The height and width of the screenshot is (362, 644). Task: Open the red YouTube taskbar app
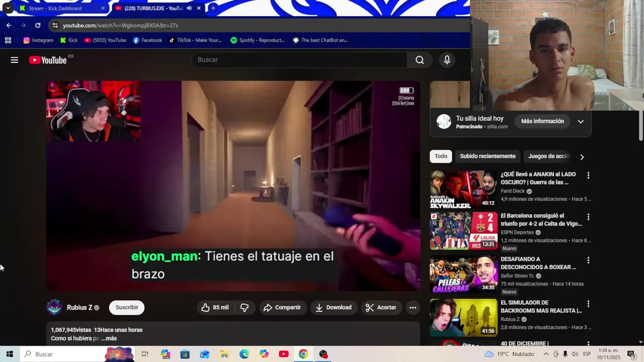[x=284, y=354]
